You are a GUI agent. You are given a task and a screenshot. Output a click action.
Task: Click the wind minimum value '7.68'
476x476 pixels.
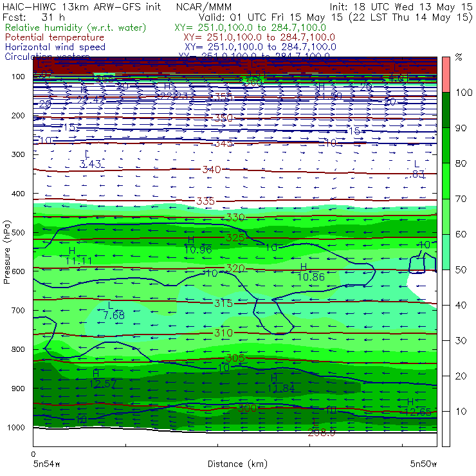coord(114,315)
